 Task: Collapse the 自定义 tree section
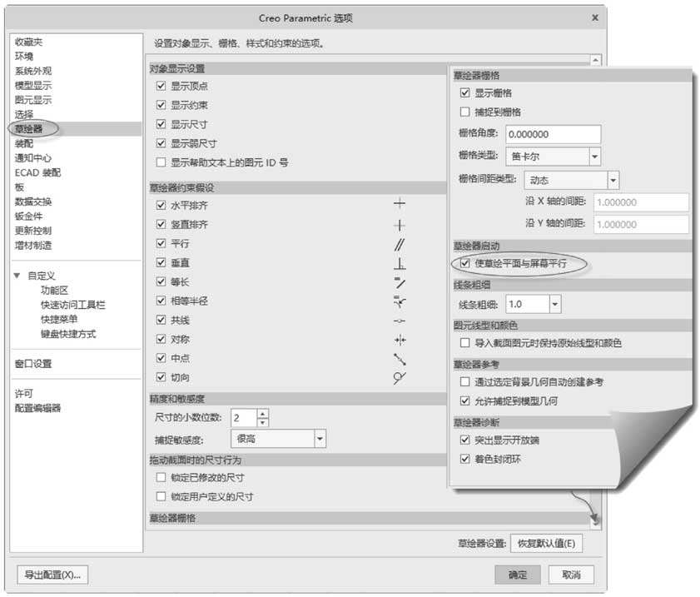[17, 276]
